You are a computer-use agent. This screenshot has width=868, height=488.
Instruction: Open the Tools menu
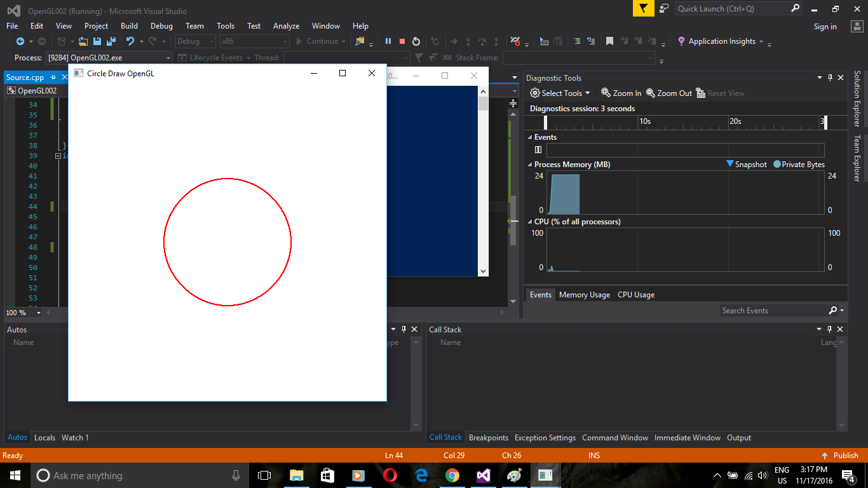(x=226, y=26)
